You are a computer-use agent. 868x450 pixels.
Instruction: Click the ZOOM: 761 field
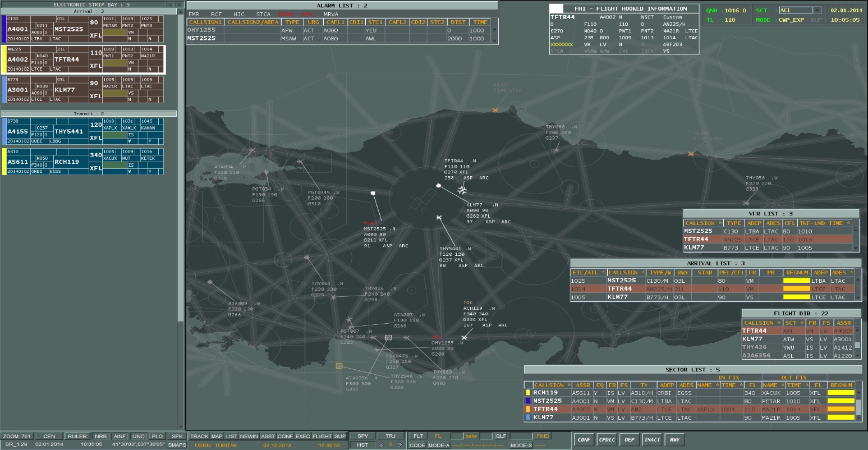tap(17, 436)
